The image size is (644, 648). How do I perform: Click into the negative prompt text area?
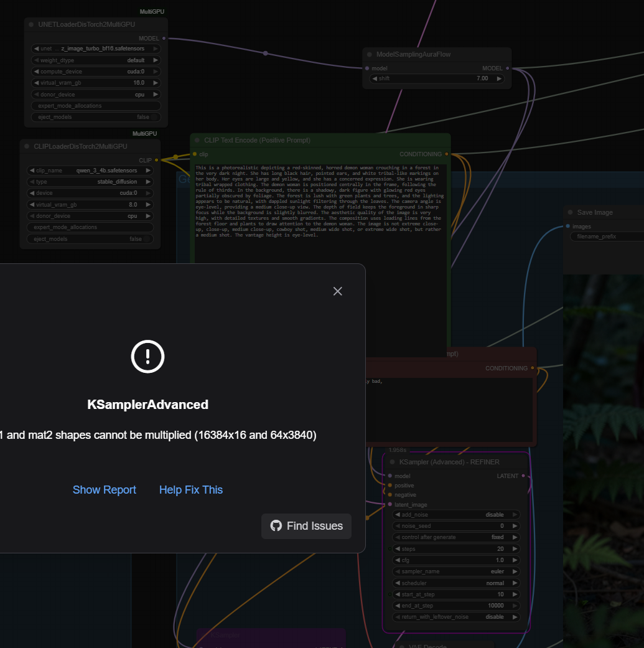click(x=449, y=409)
